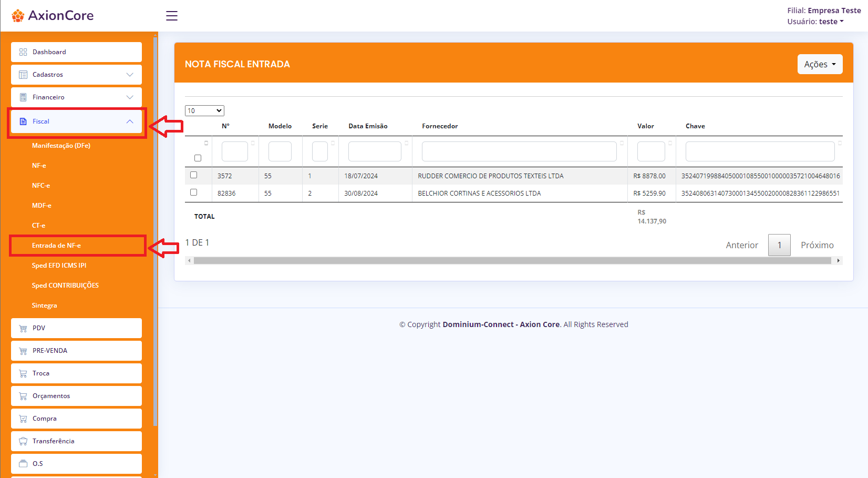The image size is (868, 478).
Task: Click the PDV cart icon
Action: [x=23, y=328]
